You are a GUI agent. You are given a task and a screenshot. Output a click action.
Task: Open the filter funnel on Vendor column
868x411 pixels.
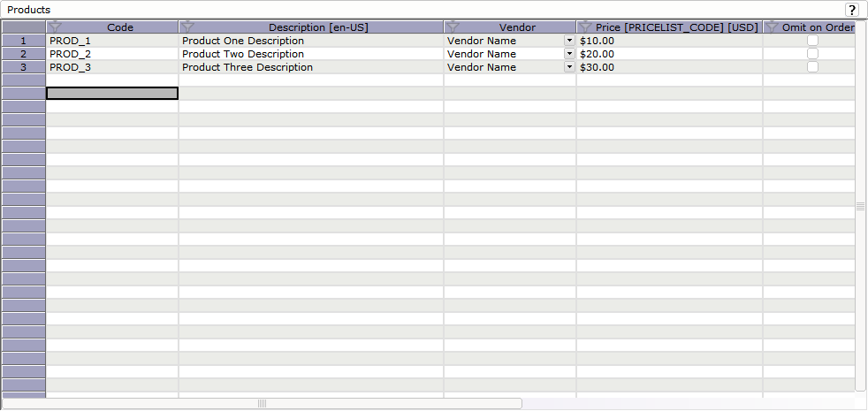(x=453, y=27)
